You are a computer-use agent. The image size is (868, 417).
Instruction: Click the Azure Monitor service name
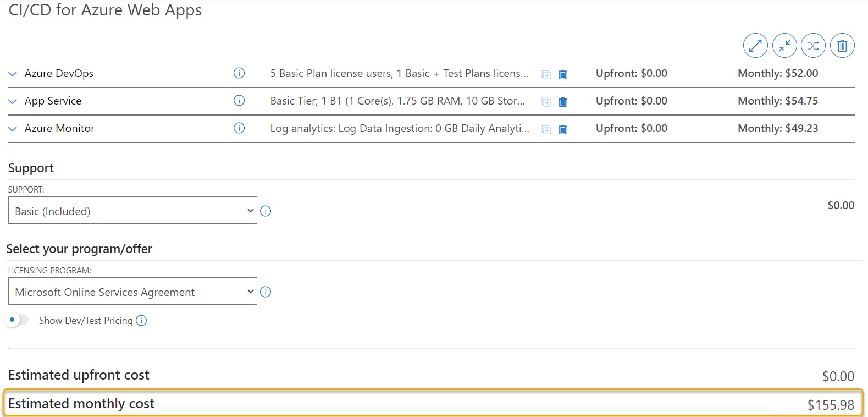59,129
